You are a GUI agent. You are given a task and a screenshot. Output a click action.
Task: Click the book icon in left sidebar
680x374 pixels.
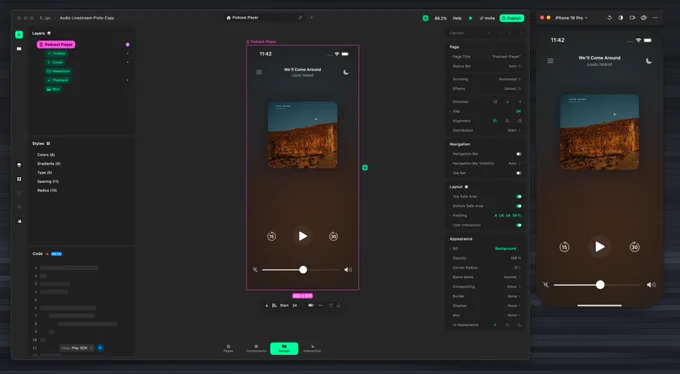[x=19, y=49]
